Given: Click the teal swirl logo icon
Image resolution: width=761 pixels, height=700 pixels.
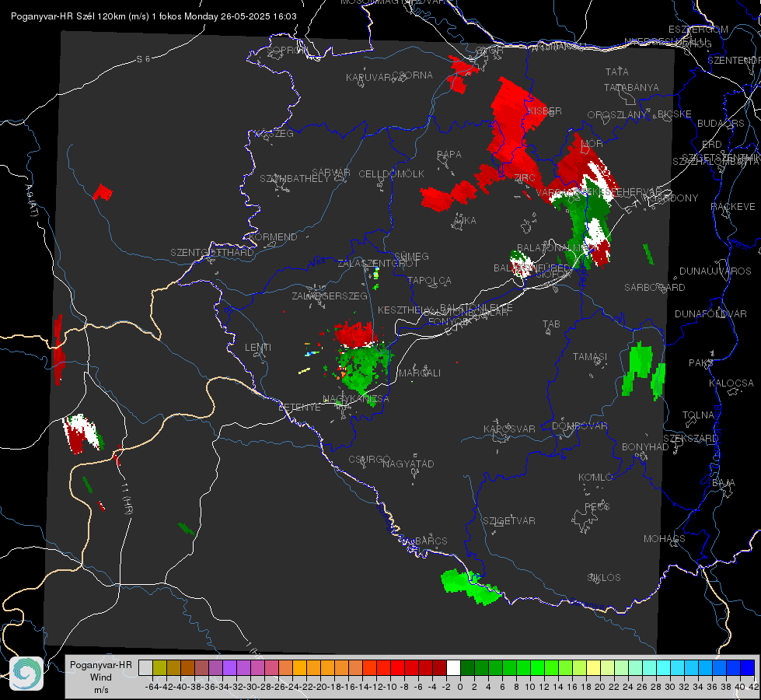Looking at the screenshot, I should pyautogui.click(x=26, y=674).
